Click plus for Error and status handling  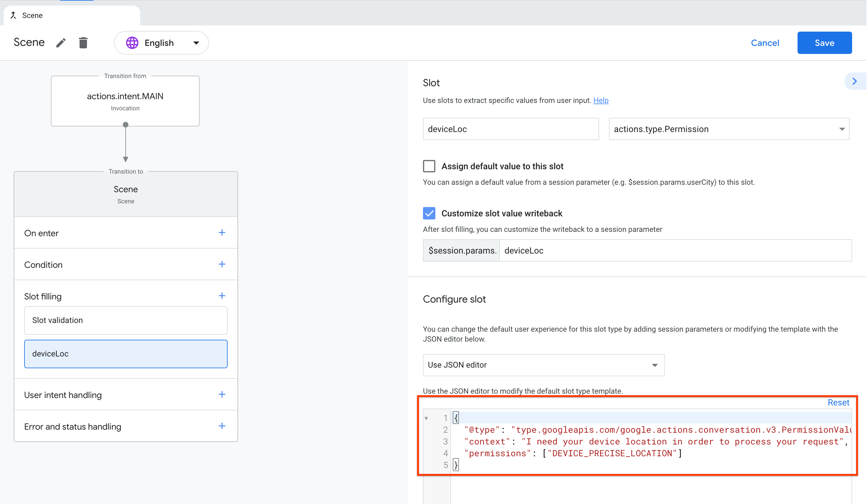coord(222,426)
